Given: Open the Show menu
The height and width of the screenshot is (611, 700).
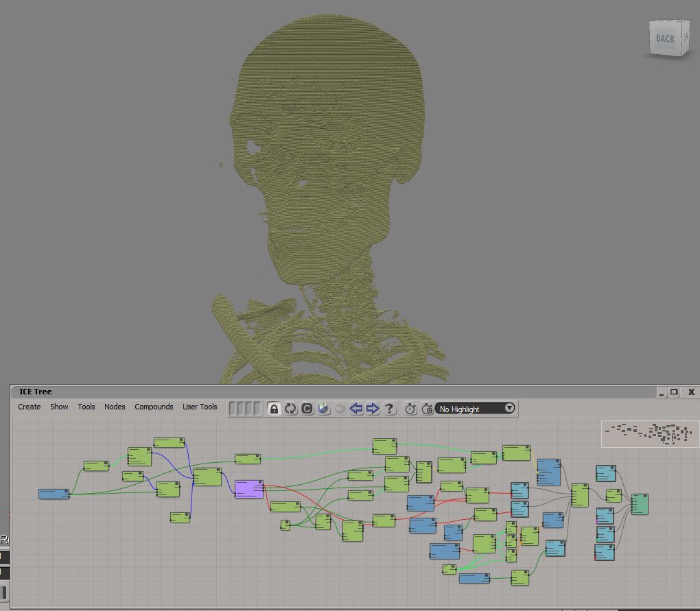Looking at the screenshot, I should (x=59, y=407).
